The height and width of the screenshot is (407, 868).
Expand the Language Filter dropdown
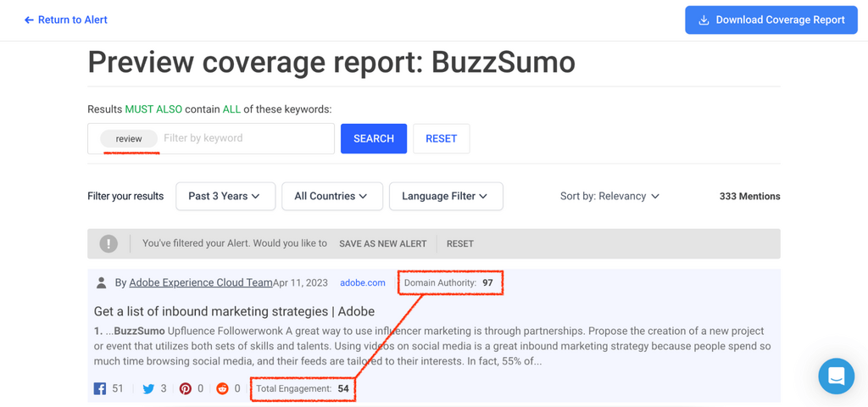coord(445,196)
